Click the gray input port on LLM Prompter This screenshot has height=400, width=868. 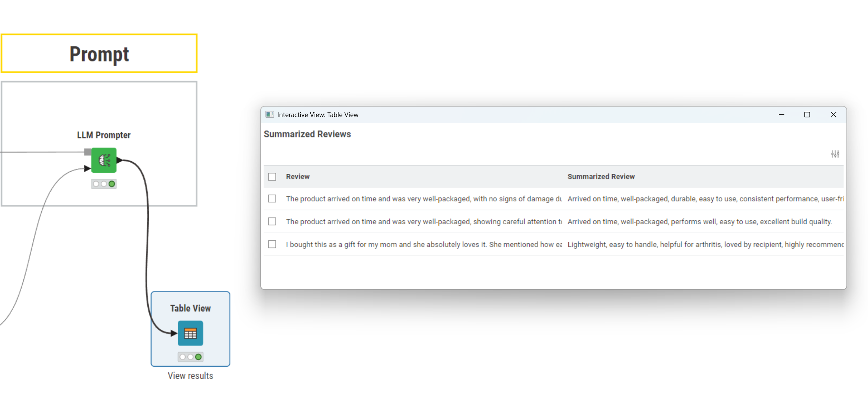(x=88, y=152)
